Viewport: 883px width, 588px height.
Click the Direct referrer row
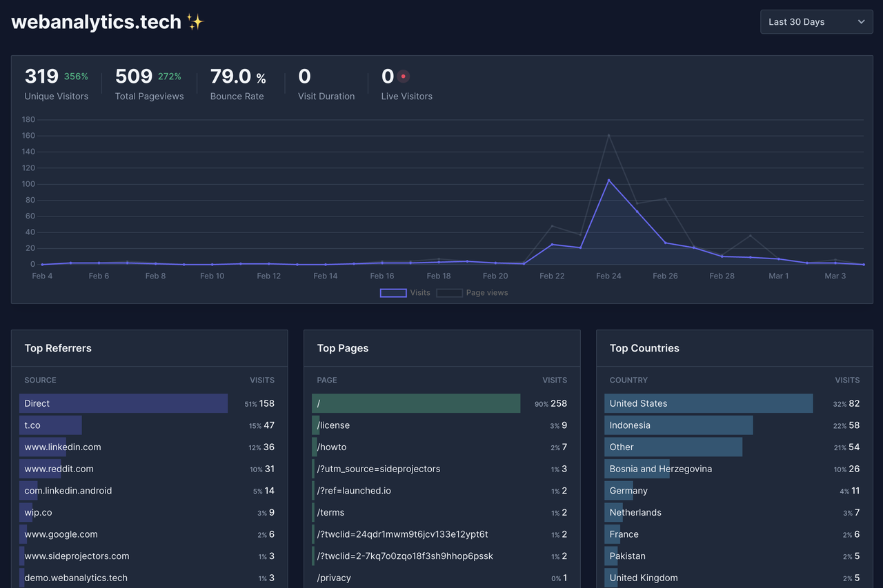(123, 403)
